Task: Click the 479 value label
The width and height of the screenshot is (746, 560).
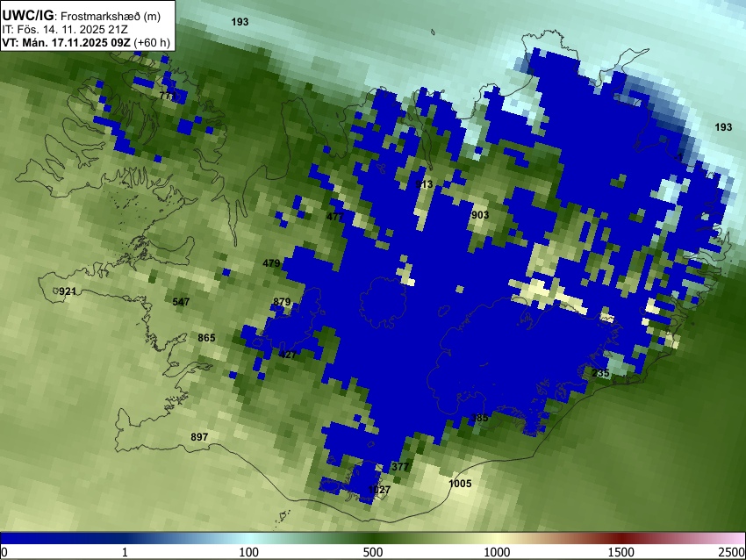Action: [271, 263]
